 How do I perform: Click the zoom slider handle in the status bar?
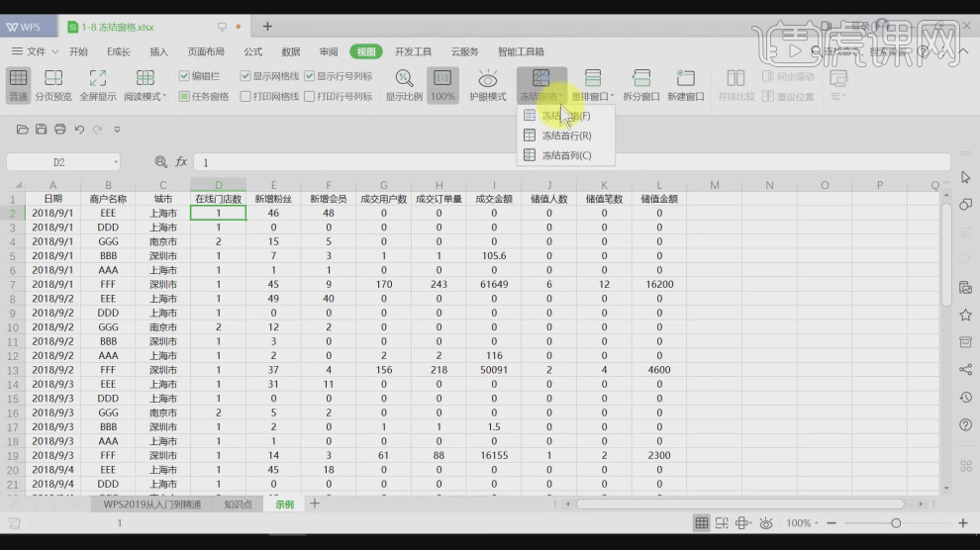(896, 523)
